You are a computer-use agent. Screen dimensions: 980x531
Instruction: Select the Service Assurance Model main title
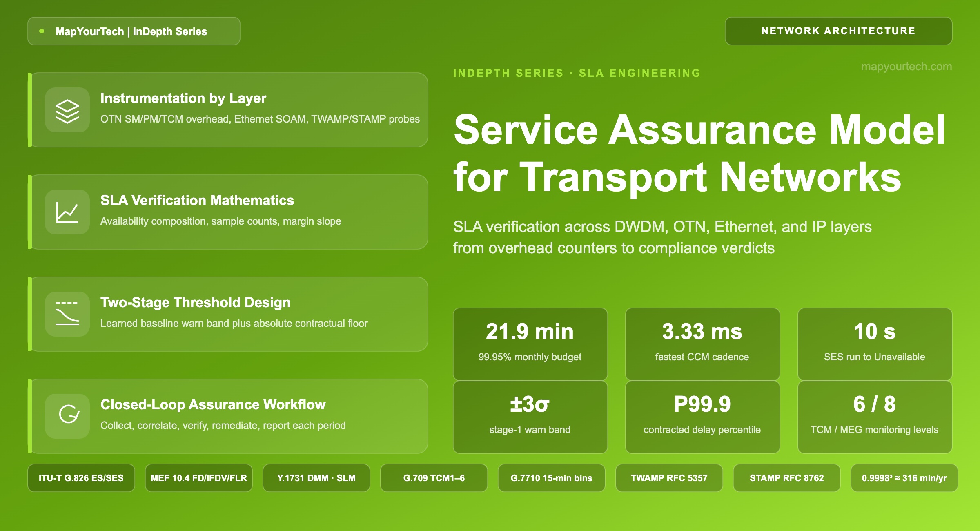(699, 130)
